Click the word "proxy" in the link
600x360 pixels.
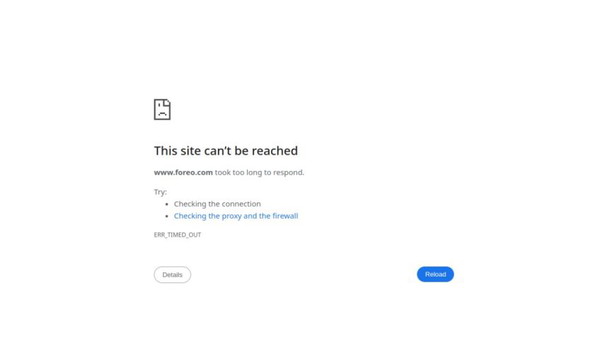[x=232, y=216]
